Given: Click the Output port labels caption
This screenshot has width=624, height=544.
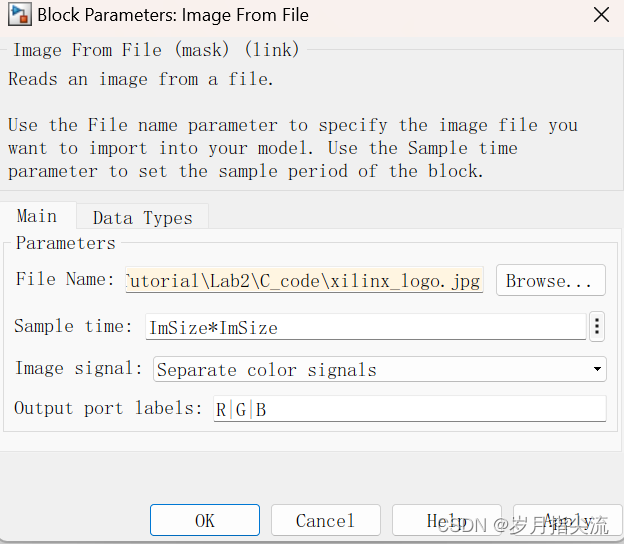Looking at the screenshot, I should point(108,408).
